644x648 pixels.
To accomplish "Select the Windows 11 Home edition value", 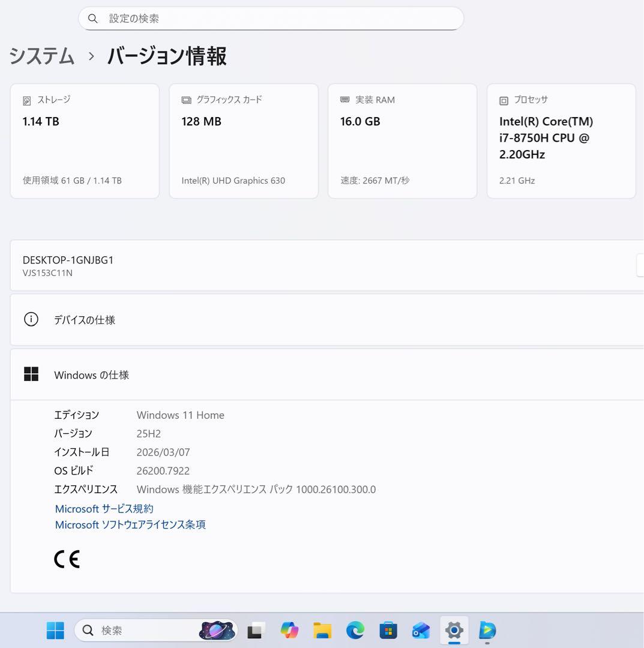I will click(x=181, y=415).
